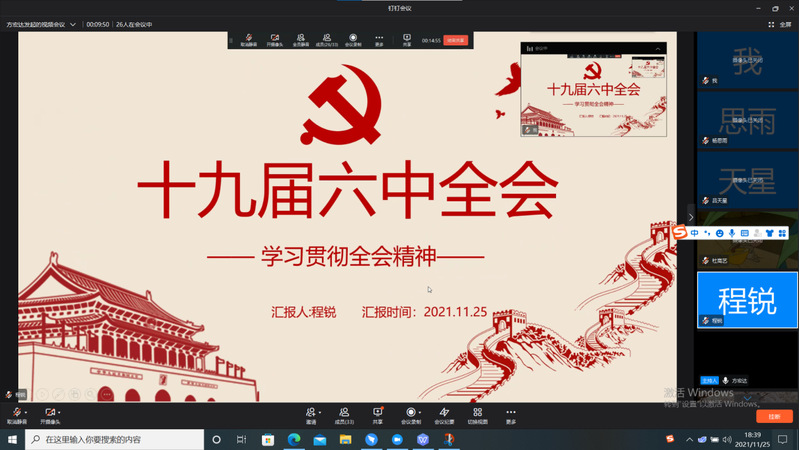Click Sogou input method S logo
Image resolution: width=799 pixels, height=450 pixels.
(679, 232)
